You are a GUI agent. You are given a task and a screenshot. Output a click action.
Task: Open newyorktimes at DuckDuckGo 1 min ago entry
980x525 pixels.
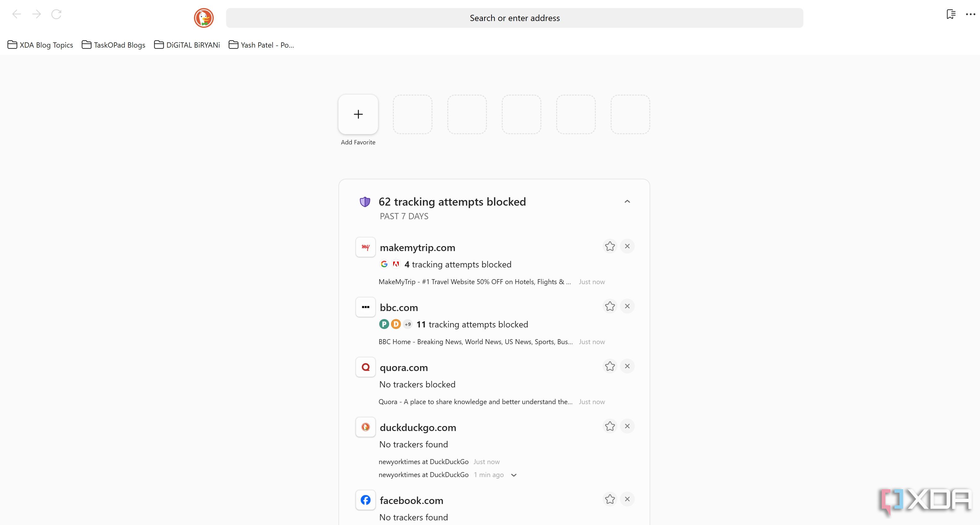pyautogui.click(x=423, y=475)
